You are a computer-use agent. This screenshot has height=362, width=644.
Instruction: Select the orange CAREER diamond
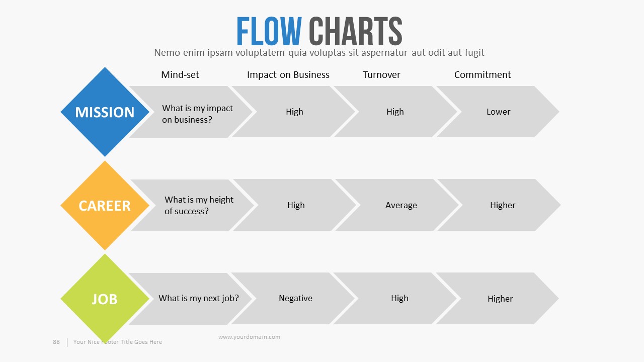tap(105, 205)
